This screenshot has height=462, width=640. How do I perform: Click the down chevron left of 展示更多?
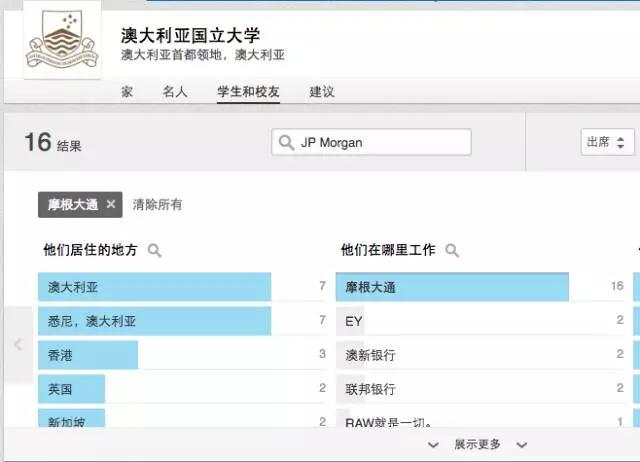tap(432, 445)
